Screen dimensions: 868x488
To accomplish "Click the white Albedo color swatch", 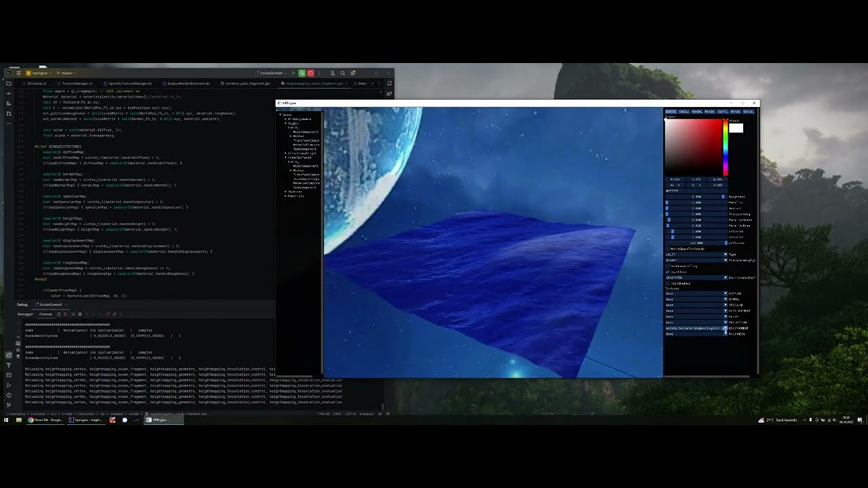I will pyautogui.click(x=736, y=128).
